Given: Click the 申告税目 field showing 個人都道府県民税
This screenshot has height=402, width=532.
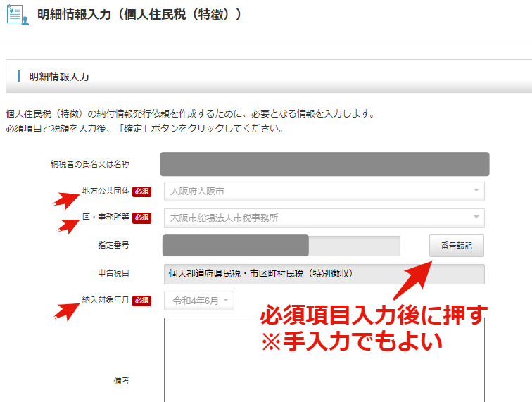Looking at the screenshot, I should point(324,274).
